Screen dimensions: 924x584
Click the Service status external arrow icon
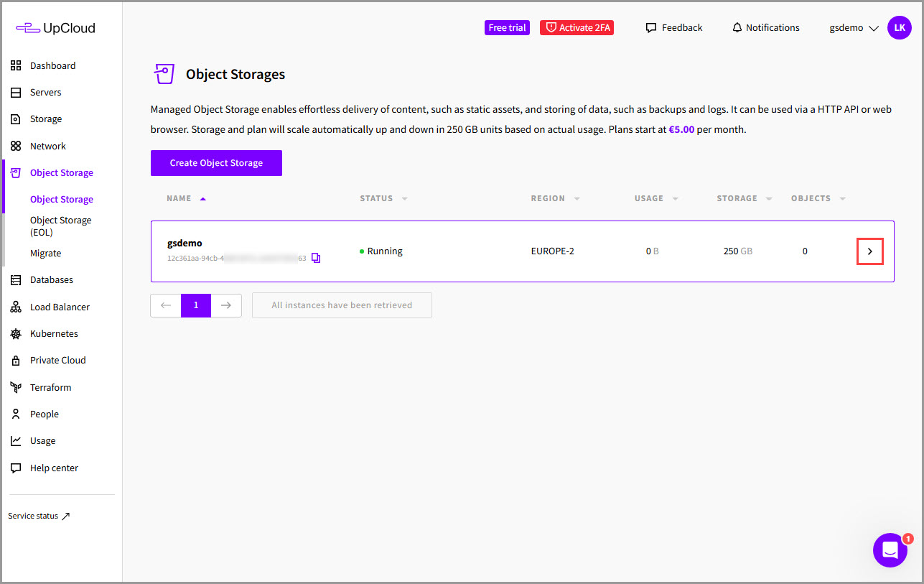coord(66,516)
